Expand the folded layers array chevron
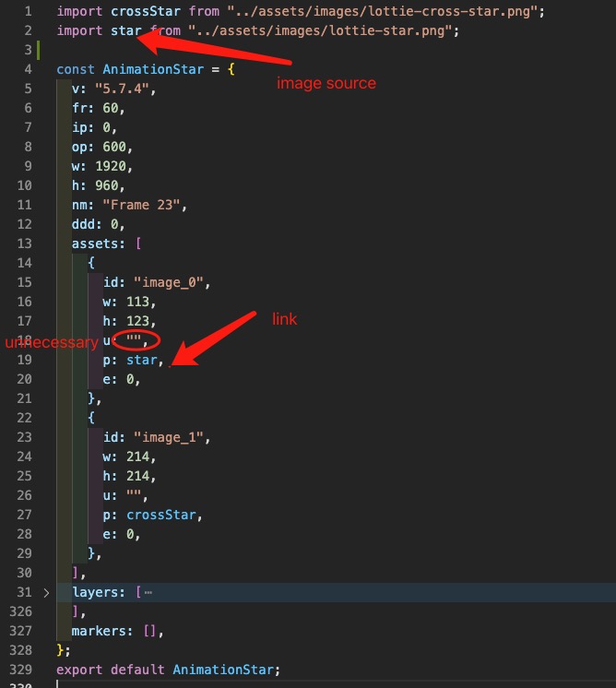The width and height of the screenshot is (616, 688). pyautogui.click(x=46, y=593)
